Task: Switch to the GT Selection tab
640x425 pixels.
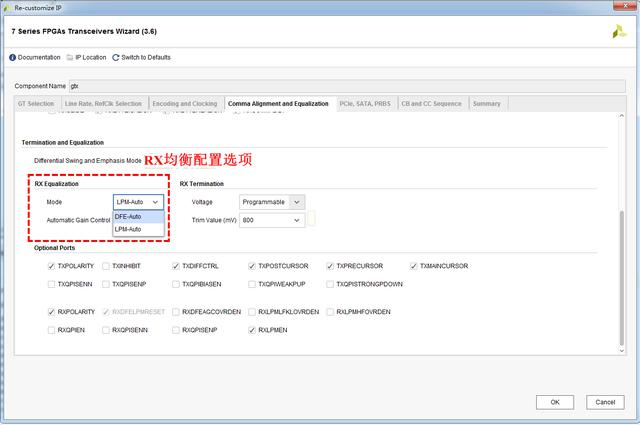Action: pyautogui.click(x=36, y=104)
